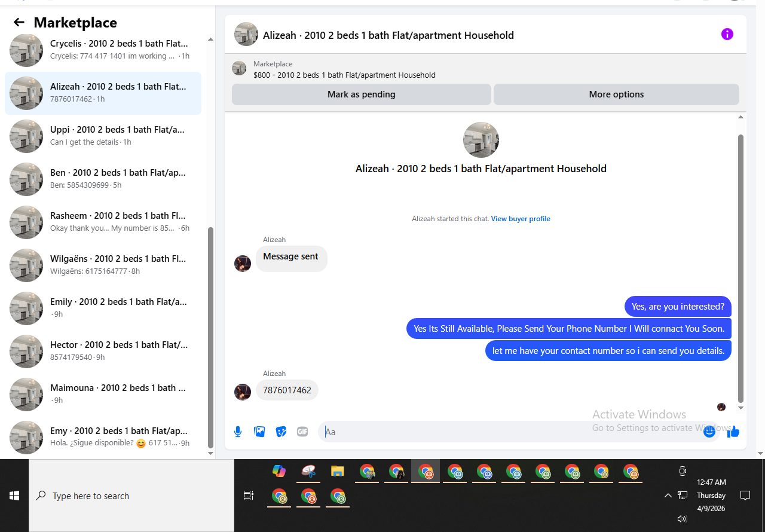Click the 'Message sent' bubble

tap(291, 259)
